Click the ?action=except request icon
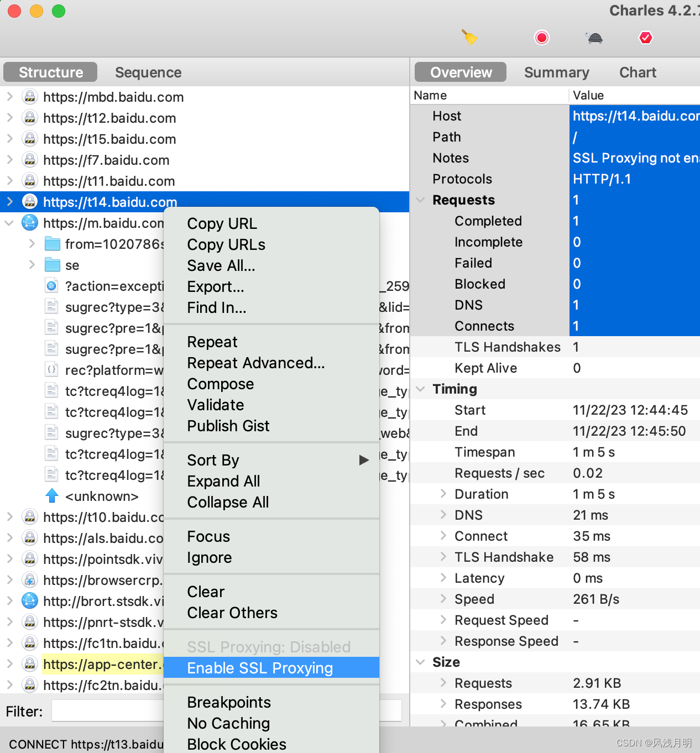The width and height of the screenshot is (700, 753). click(51, 286)
